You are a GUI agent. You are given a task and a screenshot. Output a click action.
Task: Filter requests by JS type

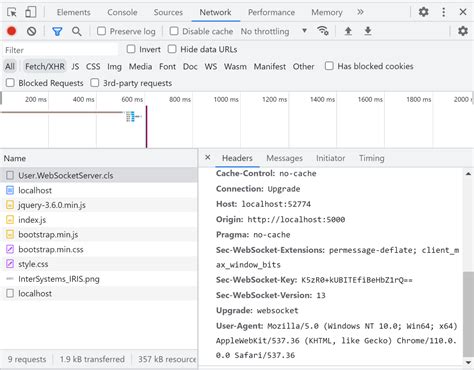click(x=75, y=66)
